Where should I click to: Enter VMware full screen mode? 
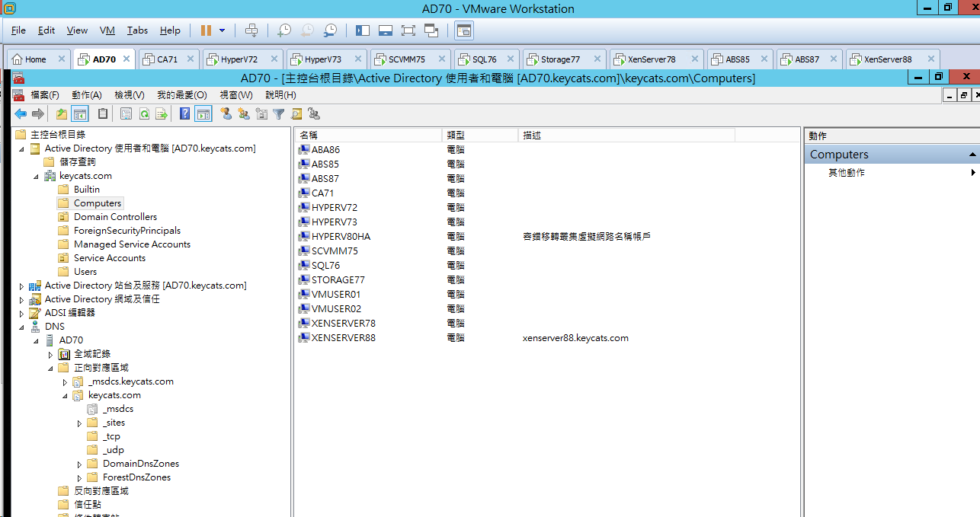point(408,30)
